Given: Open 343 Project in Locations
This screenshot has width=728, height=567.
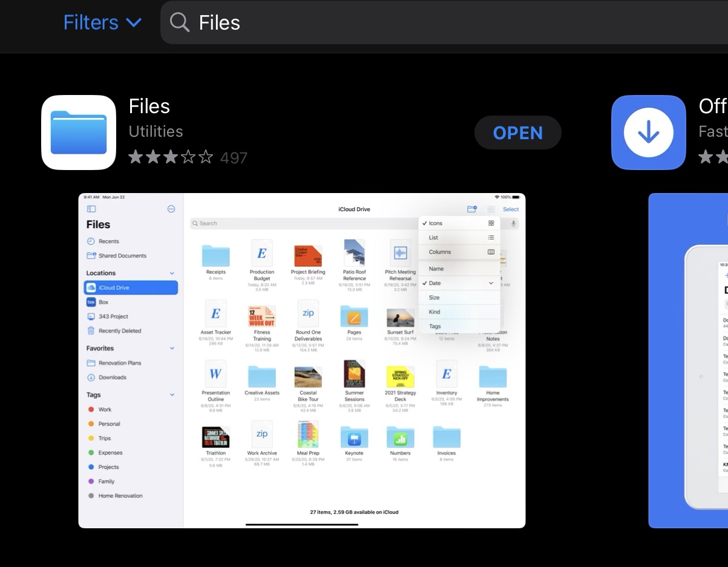Looking at the screenshot, I should click(x=113, y=316).
